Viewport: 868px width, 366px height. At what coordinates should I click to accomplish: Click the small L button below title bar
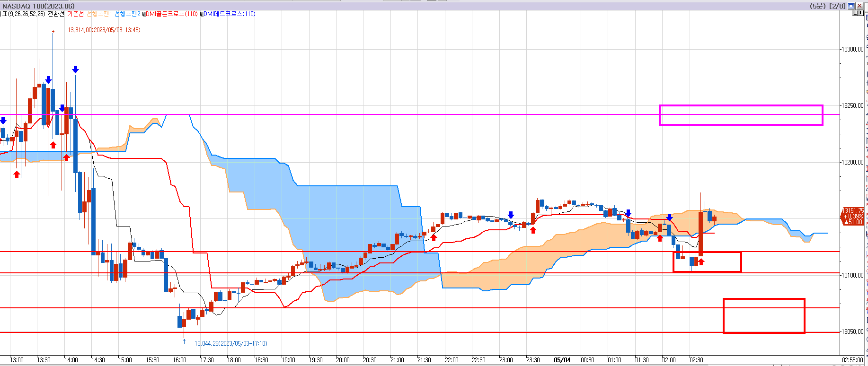click(x=856, y=13)
